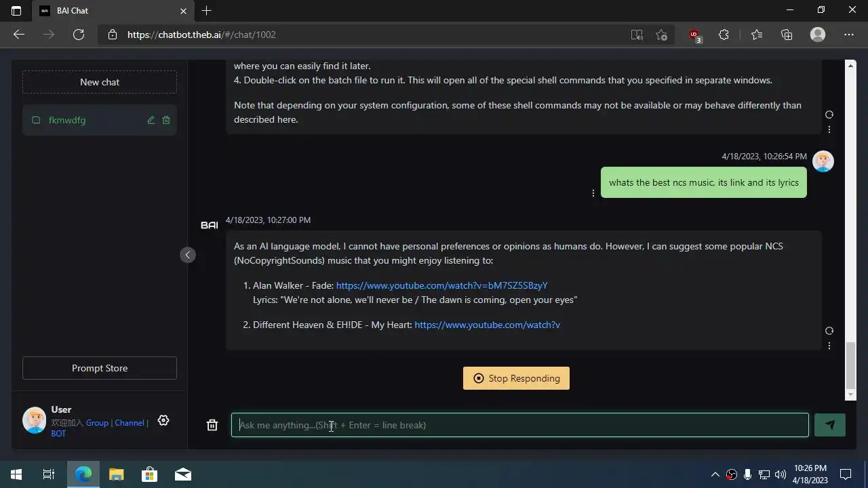Screen dimensions: 868x488
Task: View site information lock icon
Action: click(113, 35)
